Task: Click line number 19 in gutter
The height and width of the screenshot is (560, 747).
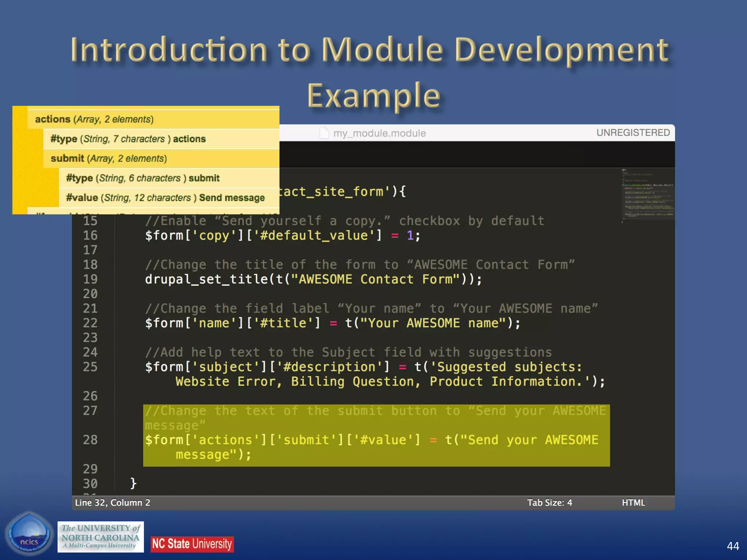Action: (90, 279)
